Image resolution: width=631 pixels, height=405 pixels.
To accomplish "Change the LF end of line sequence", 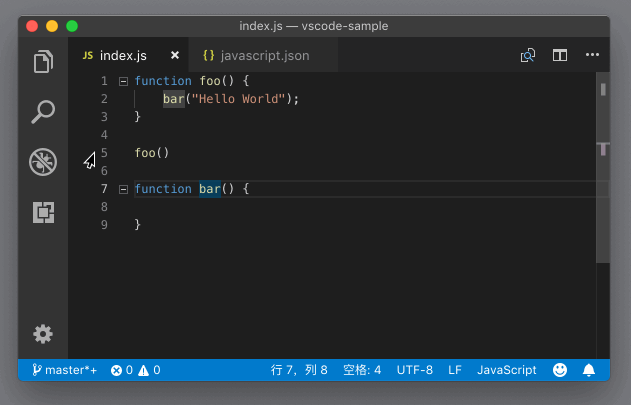I will point(455,370).
